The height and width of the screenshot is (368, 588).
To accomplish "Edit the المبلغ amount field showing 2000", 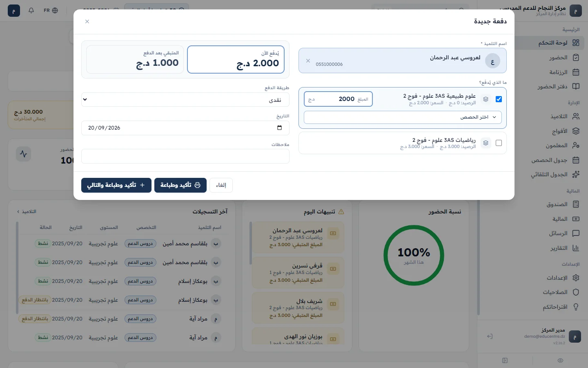I will (x=338, y=99).
